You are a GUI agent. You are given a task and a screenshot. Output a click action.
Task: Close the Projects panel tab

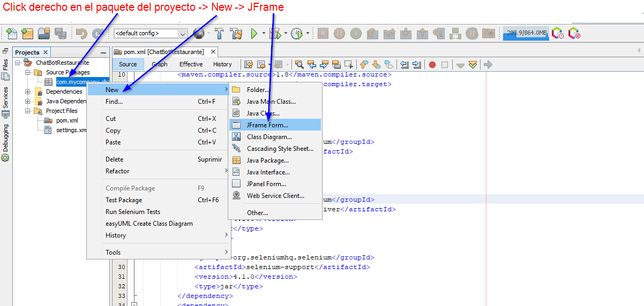(x=45, y=52)
